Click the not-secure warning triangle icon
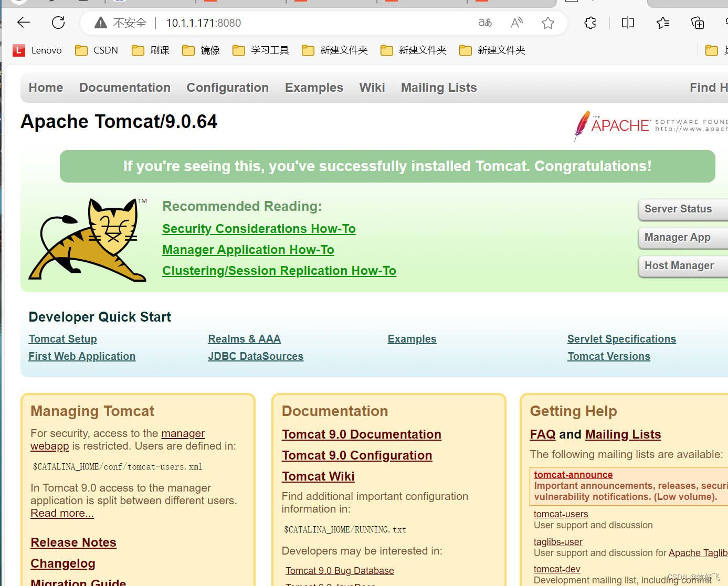The height and width of the screenshot is (586, 728). [x=100, y=23]
